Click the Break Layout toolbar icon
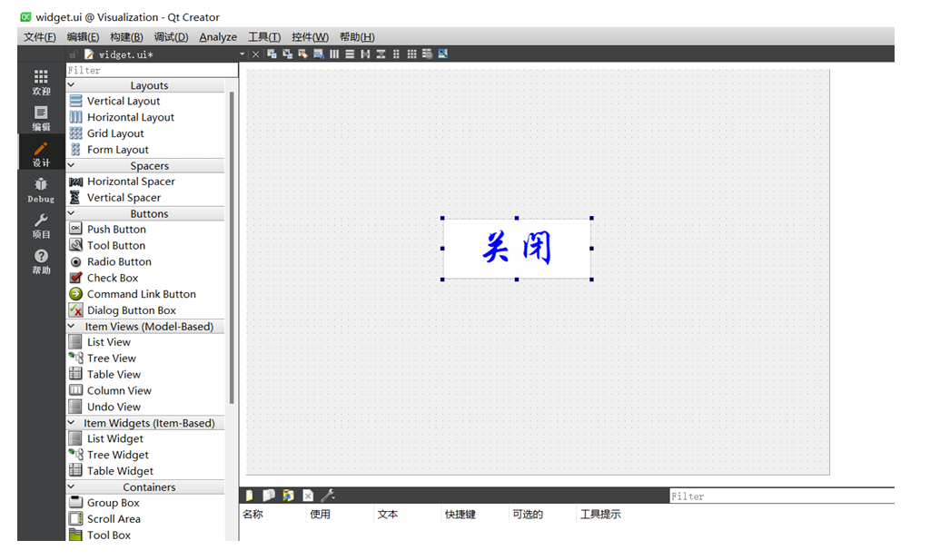 coord(427,54)
